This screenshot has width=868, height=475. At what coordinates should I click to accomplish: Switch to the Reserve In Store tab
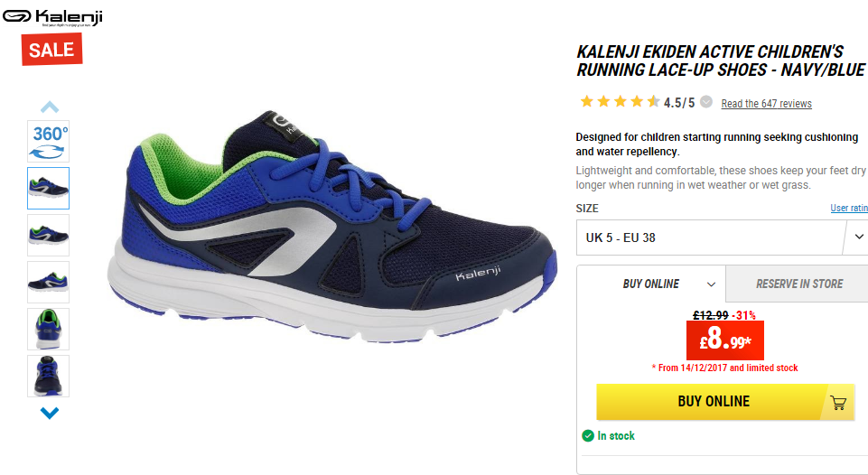[x=798, y=284]
